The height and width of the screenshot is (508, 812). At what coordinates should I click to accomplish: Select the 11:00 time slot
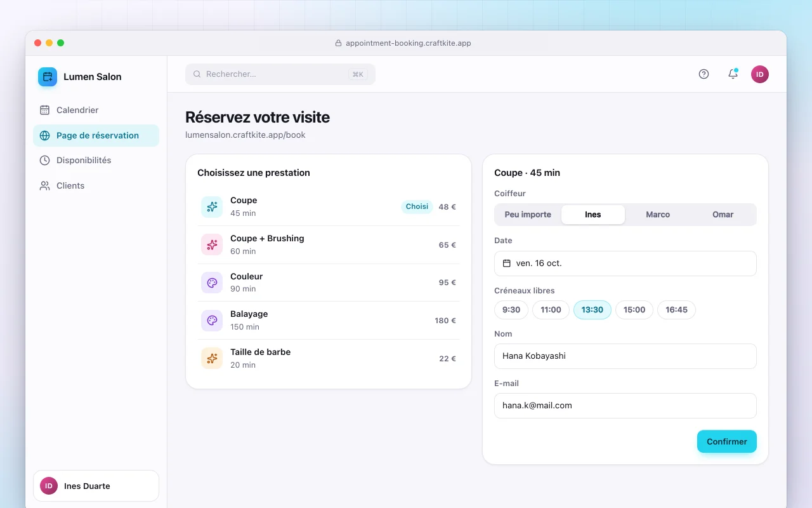(551, 310)
